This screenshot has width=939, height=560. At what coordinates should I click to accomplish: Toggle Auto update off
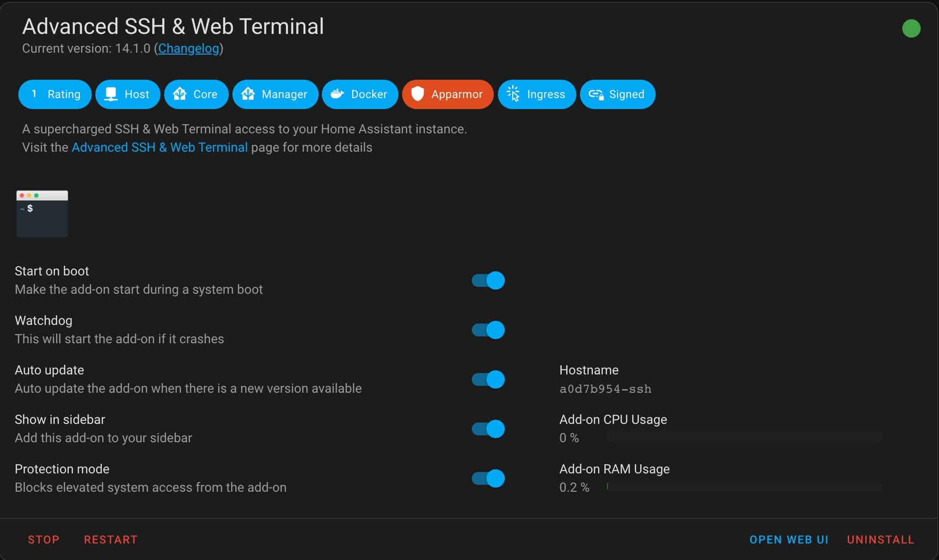[x=488, y=379]
